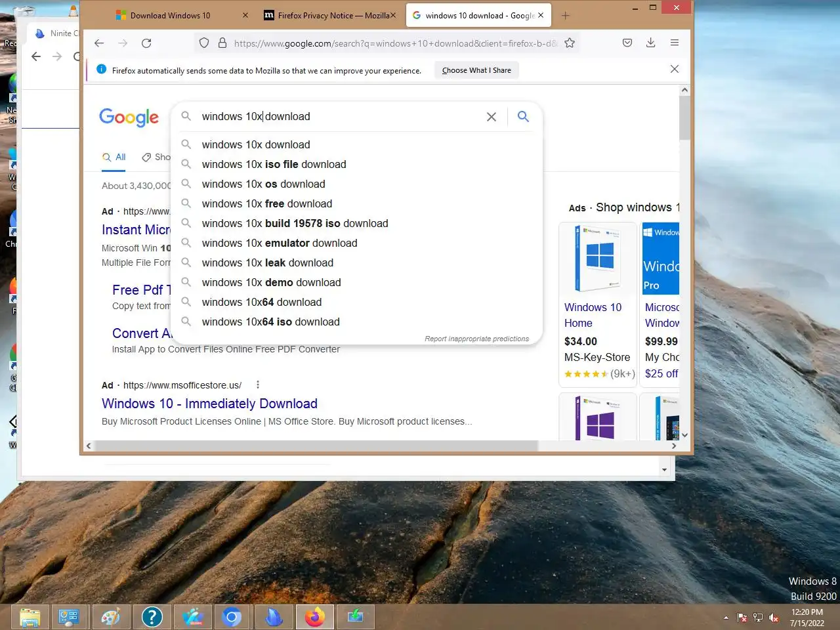Switch to Download Windows 10 tab
Image resolution: width=840 pixels, height=630 pixels.
[182, 15]
